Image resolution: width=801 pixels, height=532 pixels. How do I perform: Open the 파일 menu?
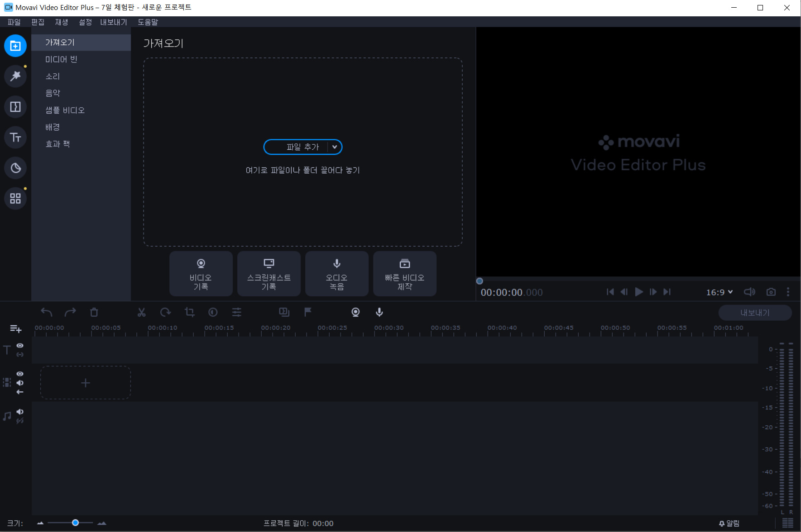click(x=14, y=22)
